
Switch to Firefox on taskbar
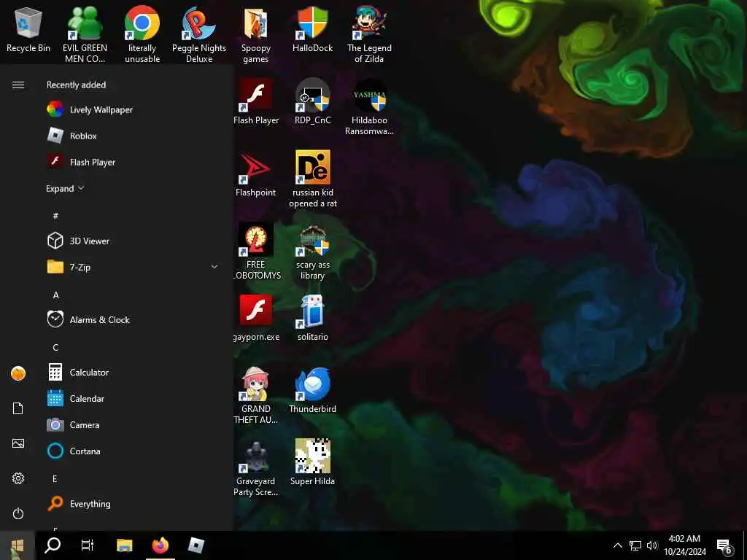(160, 545)
